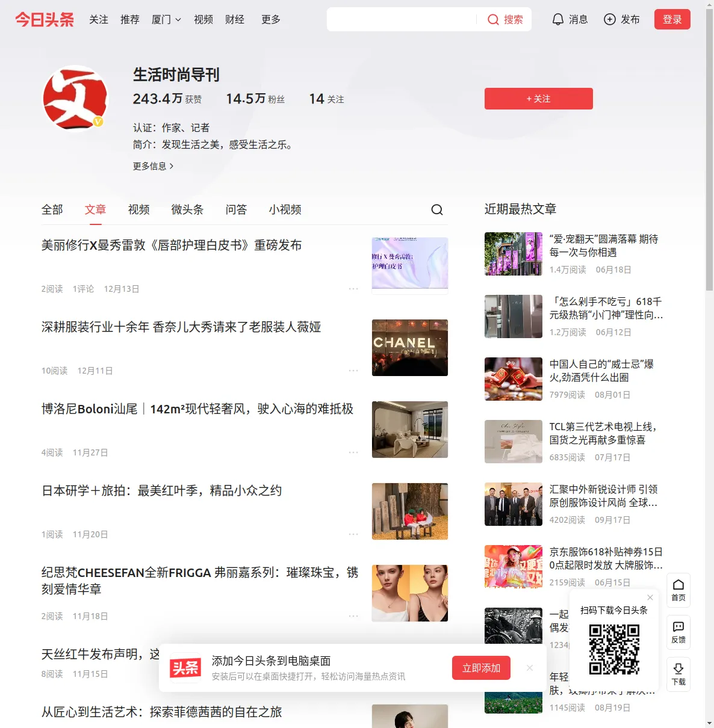Click the 243.4万 获赞 likes count
Image resolution: width=714 pixels, height=728 pixels.
tap(167, 99)
